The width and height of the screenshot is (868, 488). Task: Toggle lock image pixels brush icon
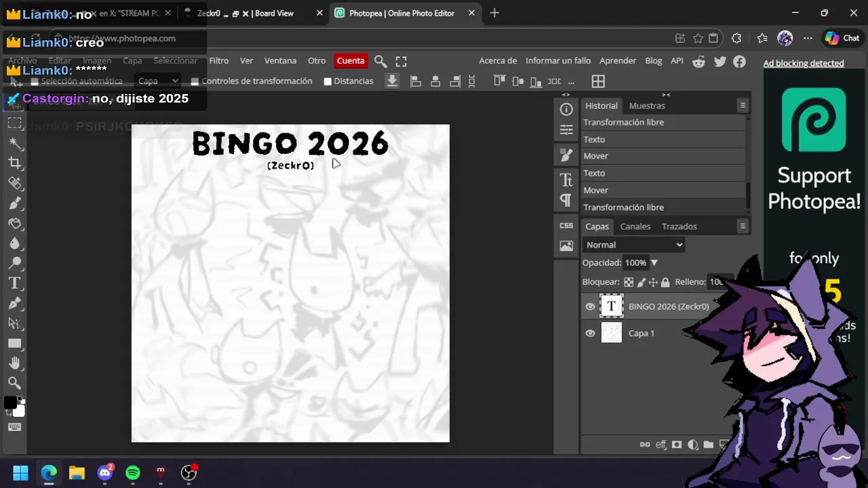pyautogui.click(x=641, y=282)
